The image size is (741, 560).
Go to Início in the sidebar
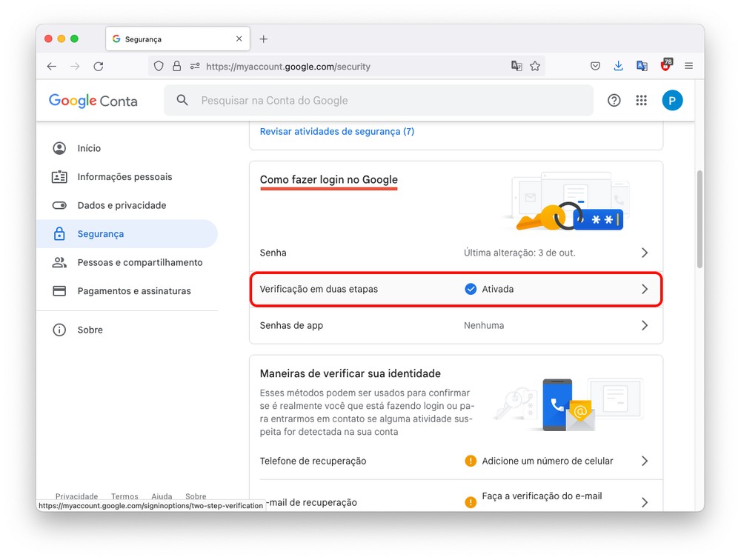tap(89, 148)
